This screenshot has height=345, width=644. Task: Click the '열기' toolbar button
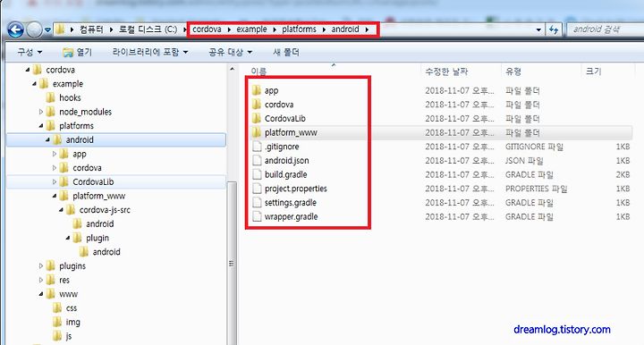pyautogui.click(x=77, y=52)
